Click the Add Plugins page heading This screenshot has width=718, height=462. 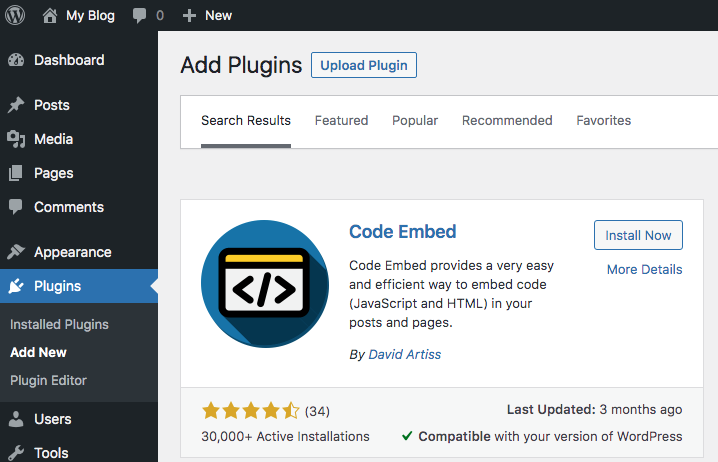pyautogui.click(x=241, y=65)
